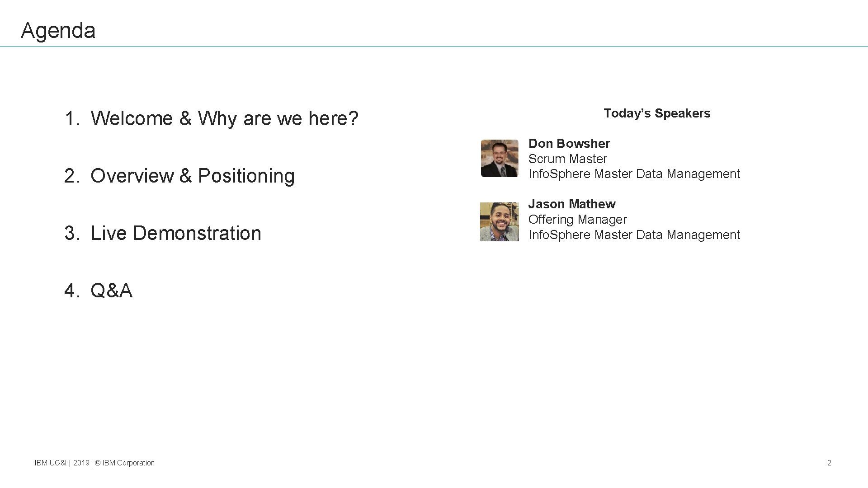The width and height of the screenshot is (868, 488).
Task: Click the list number beside Live Demonstration
Action: [71, 233]
